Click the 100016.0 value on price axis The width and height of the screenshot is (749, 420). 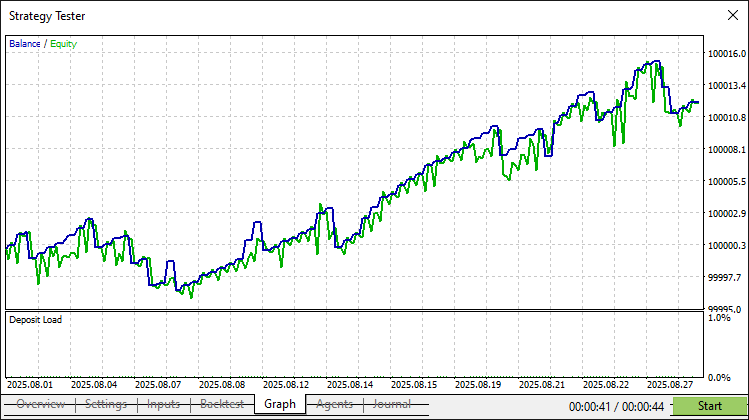[726, 54]
